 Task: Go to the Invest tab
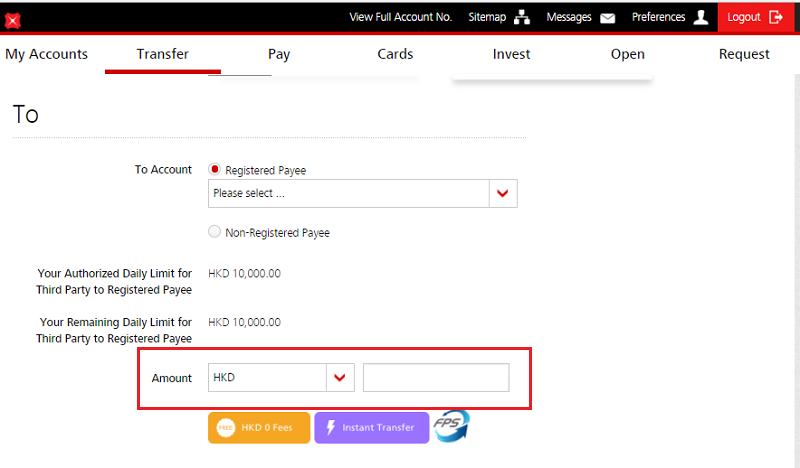click(511, 54)
